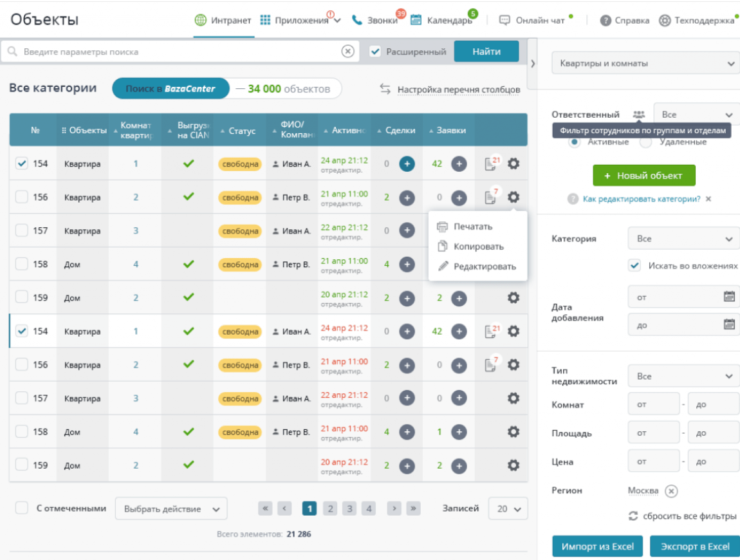The image size is (740, 560).
Task: Click the Новый объект button
Action: click(x=643, y=174)
